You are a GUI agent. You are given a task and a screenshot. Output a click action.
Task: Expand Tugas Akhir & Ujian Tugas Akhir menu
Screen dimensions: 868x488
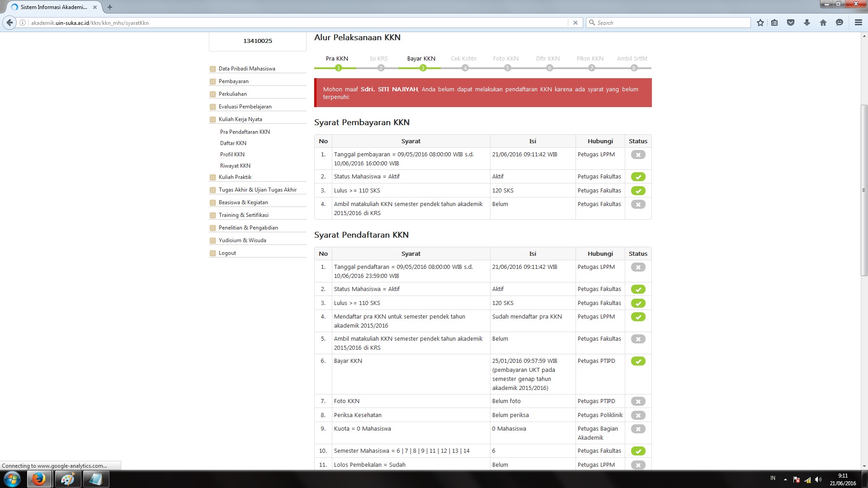[257, 190]
